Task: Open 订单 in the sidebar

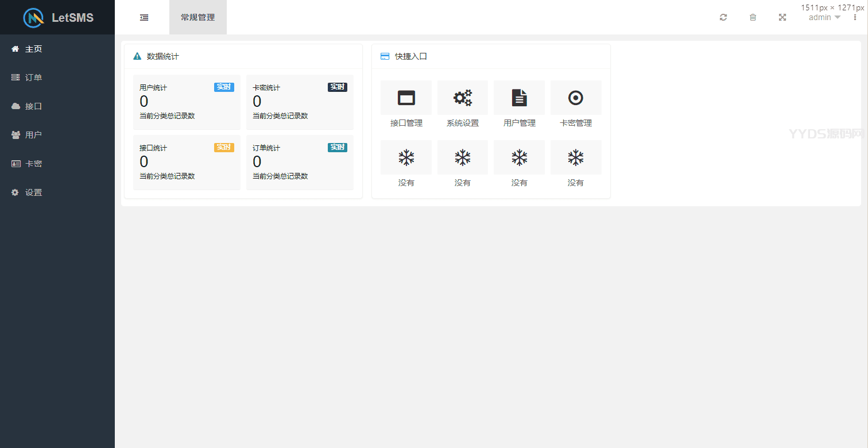Action: [57, 78]
